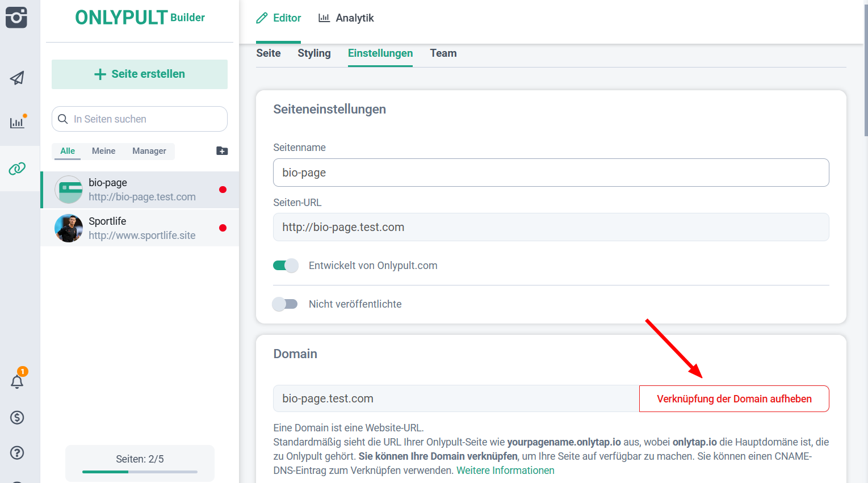Click the 'Seite erstellen' button
This screenshot has height=483, width=868.
140,74
